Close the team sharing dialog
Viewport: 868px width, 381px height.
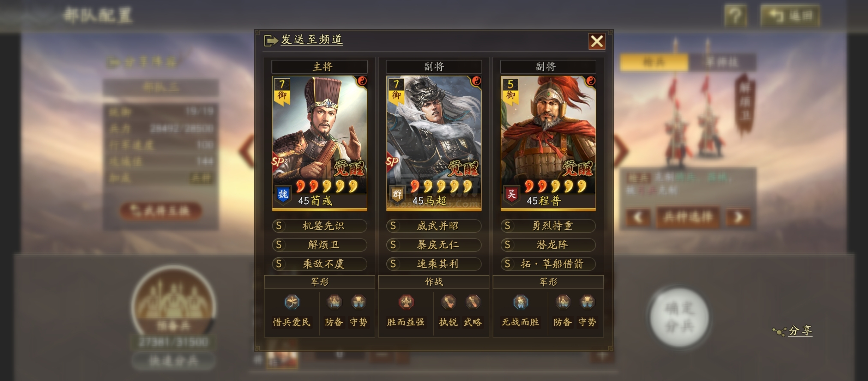pyautogui.click(x=597, y=41)
